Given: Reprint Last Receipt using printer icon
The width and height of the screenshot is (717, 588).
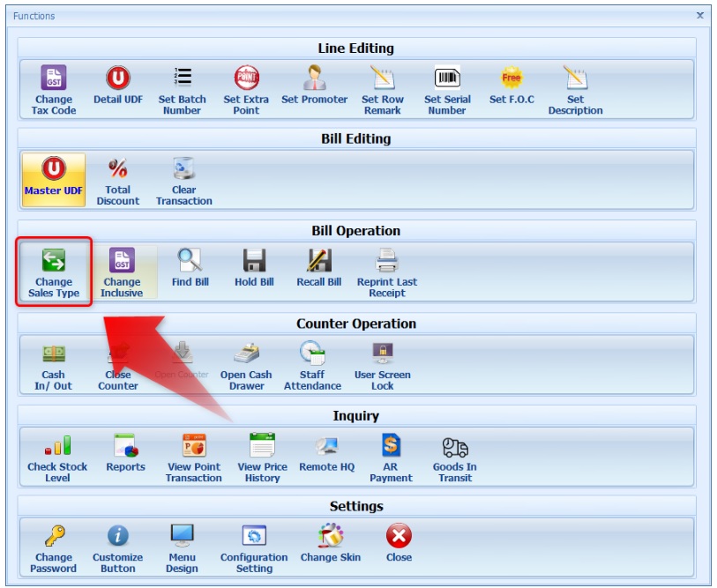Looking at the screenshot, I should coord(386,263).
